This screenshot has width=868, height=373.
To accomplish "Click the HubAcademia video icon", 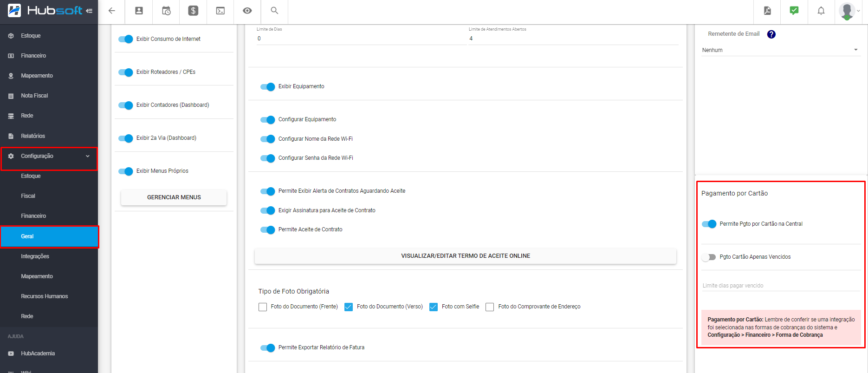I will (11, 353).
